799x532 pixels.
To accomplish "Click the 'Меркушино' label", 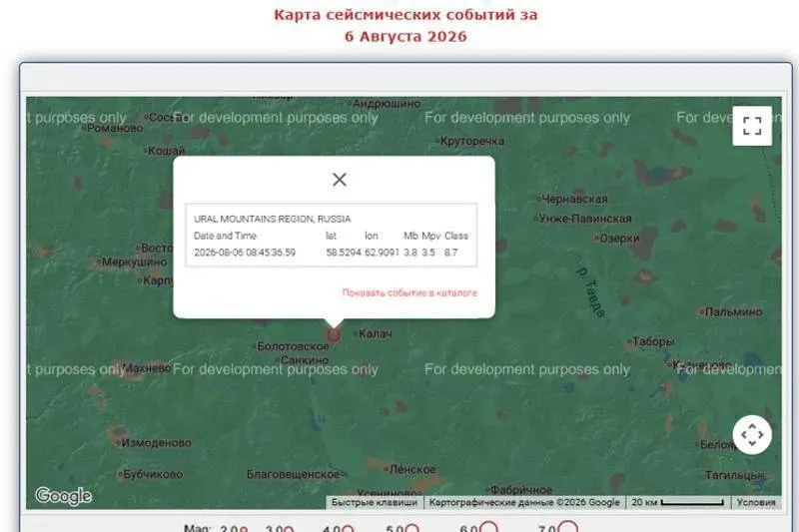I will tap(134, 263).
